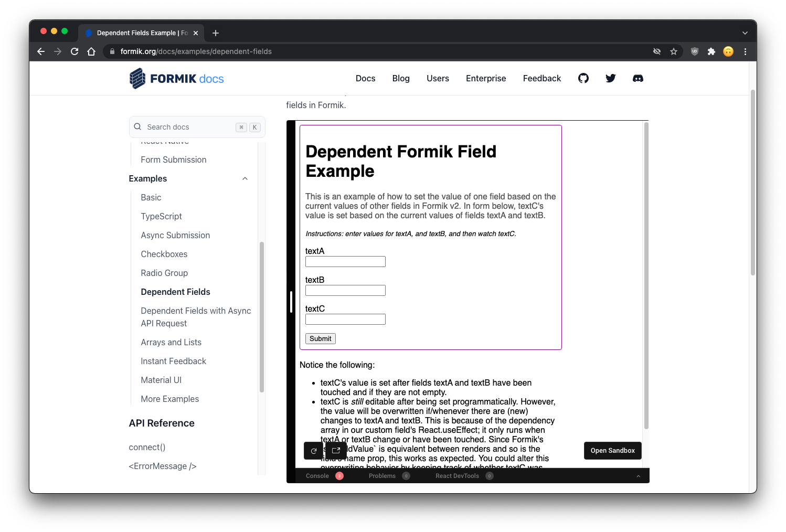Open the Dependent Fields sidebar link

tap(175, 292)
